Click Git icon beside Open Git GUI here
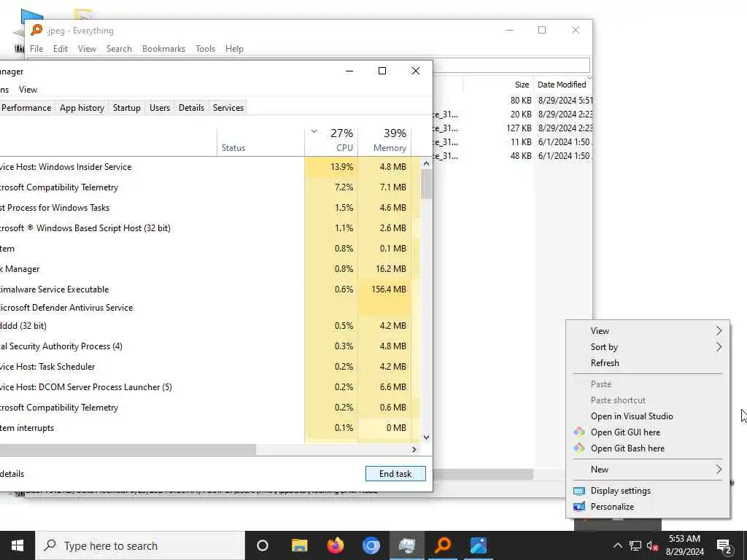The height and width of the screenshot is (560, 747). tap(578, 432)
